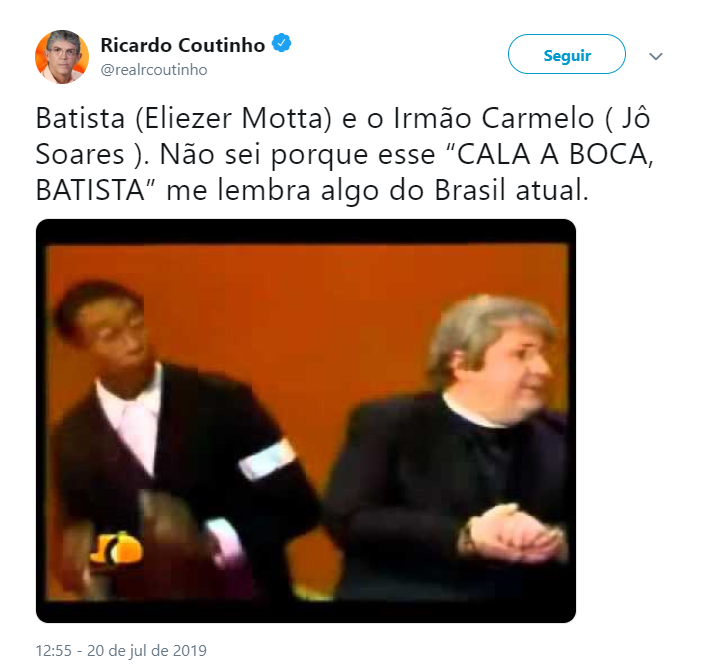Click the word BATISTA in capital letters
This screenshot has height=669, width=702.
[90, 191]
